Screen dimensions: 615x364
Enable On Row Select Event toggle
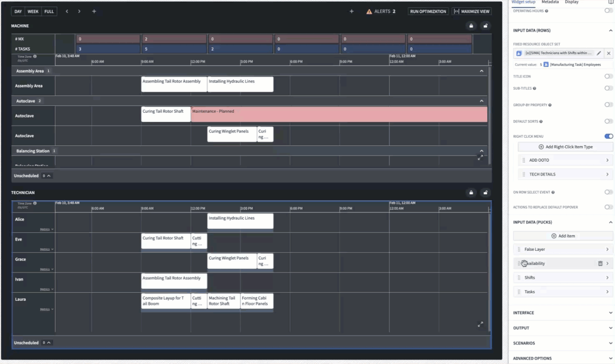[x=608, y=192]
